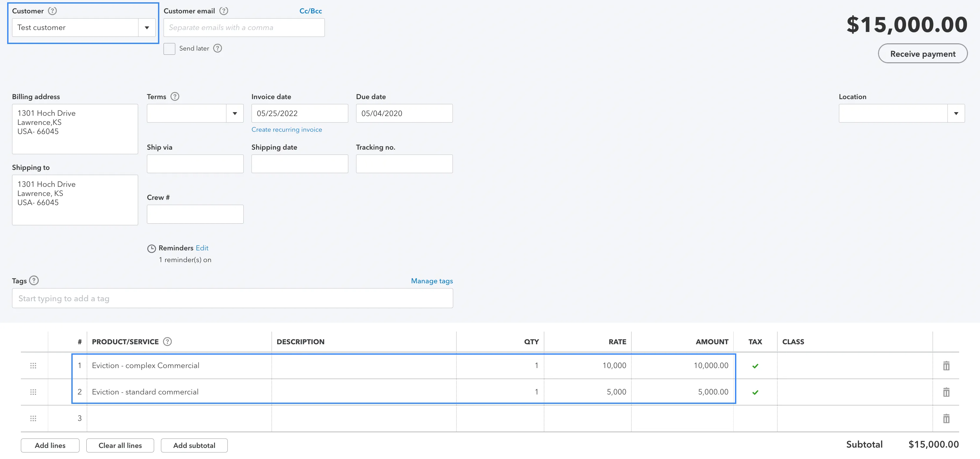
Task: Click Create recurring invoice link
Action: (286, 129)
